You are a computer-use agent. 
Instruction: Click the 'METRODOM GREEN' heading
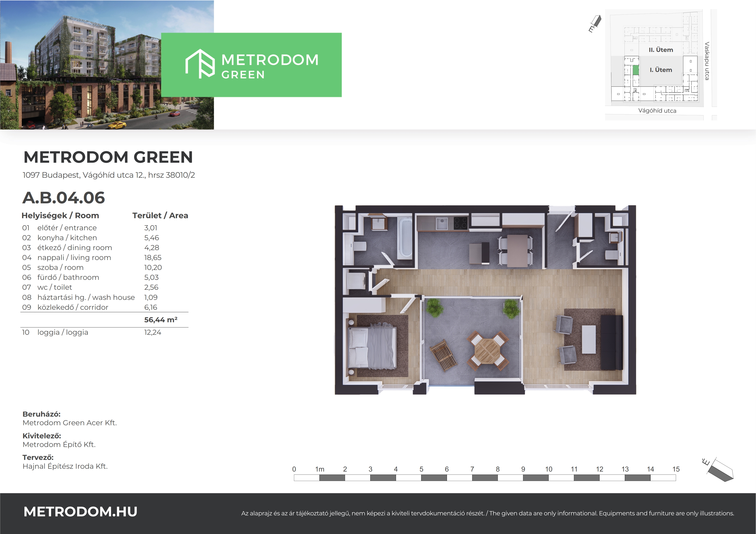108,157
